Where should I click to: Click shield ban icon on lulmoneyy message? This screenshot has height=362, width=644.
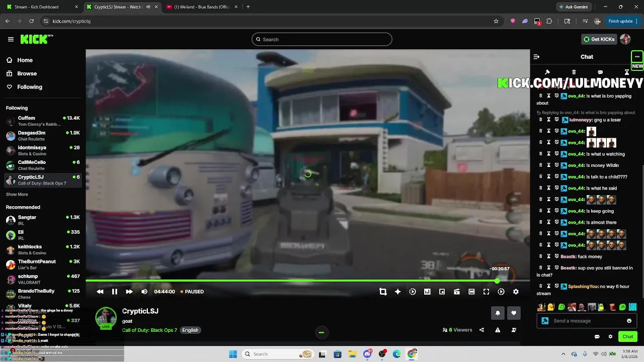tap(556, 120)
